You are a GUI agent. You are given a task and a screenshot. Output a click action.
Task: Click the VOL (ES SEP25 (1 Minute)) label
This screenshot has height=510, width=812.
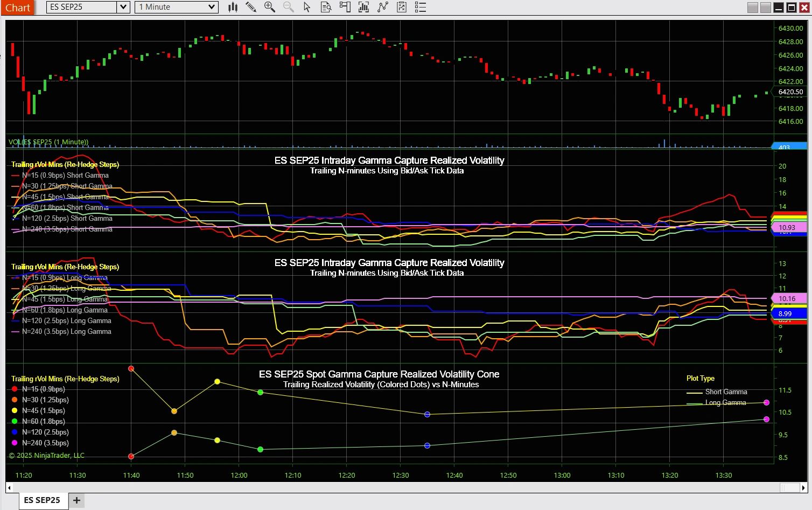48,142
